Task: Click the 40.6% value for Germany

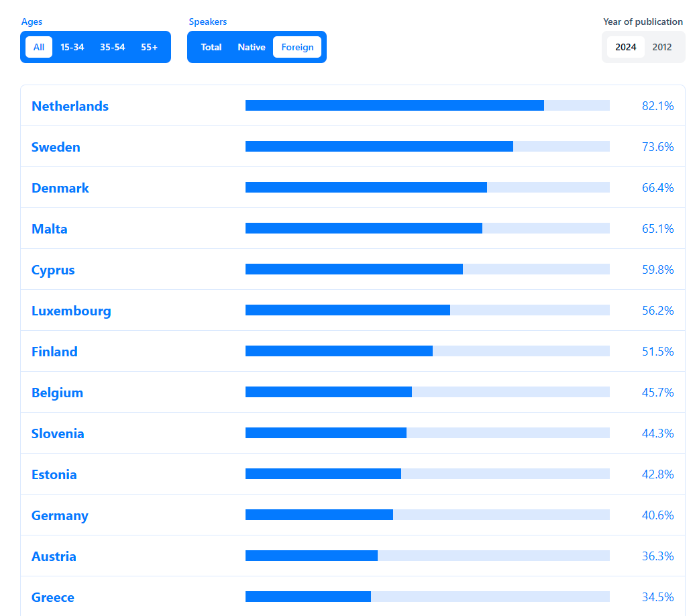Action: click(x=658, y=515)
